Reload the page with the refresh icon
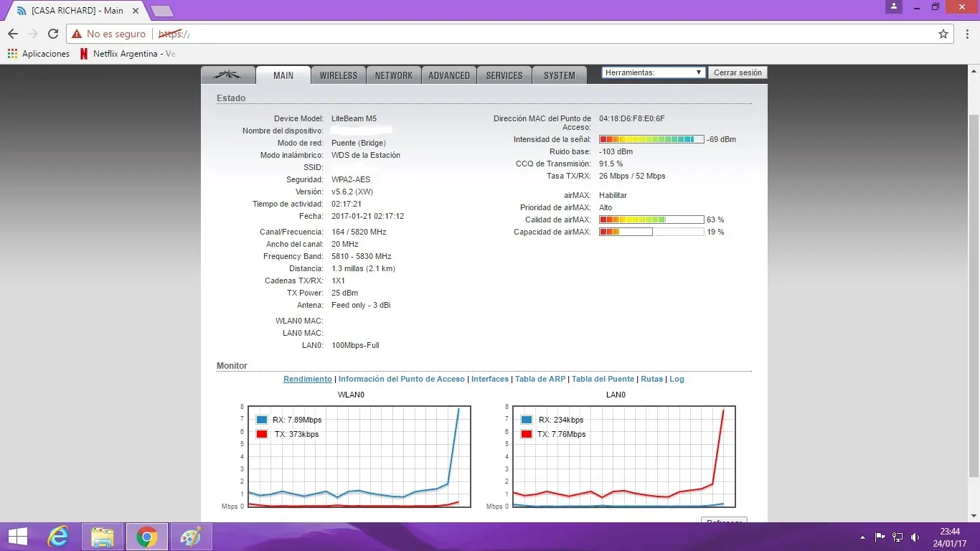 coord(53,34)
